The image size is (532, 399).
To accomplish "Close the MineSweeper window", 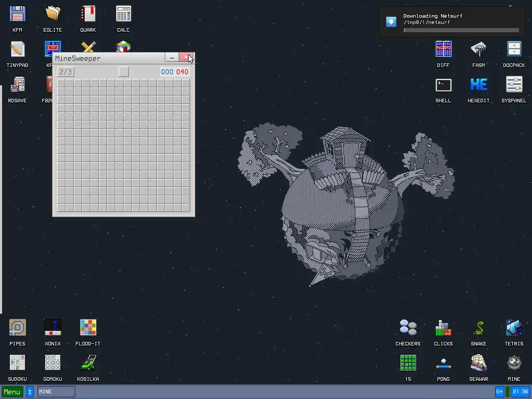I will coord(186,58).
